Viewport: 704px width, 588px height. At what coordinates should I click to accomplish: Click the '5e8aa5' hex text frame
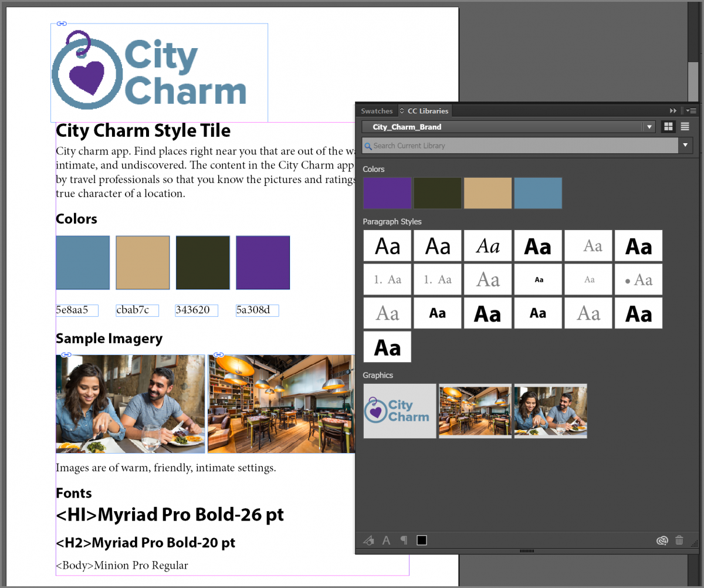pos(77,310)
